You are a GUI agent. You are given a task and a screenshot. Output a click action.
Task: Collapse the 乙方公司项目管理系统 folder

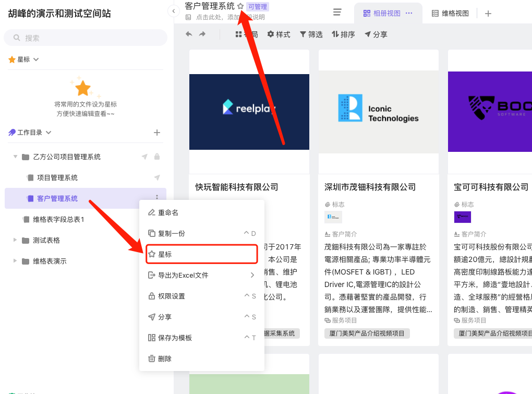(x=15, y=157)
